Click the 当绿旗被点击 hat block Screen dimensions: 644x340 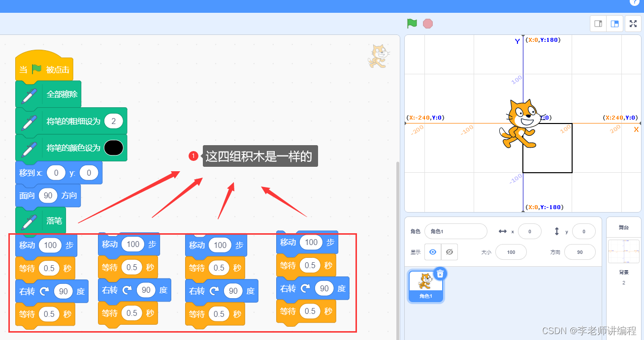click(44, 67)
